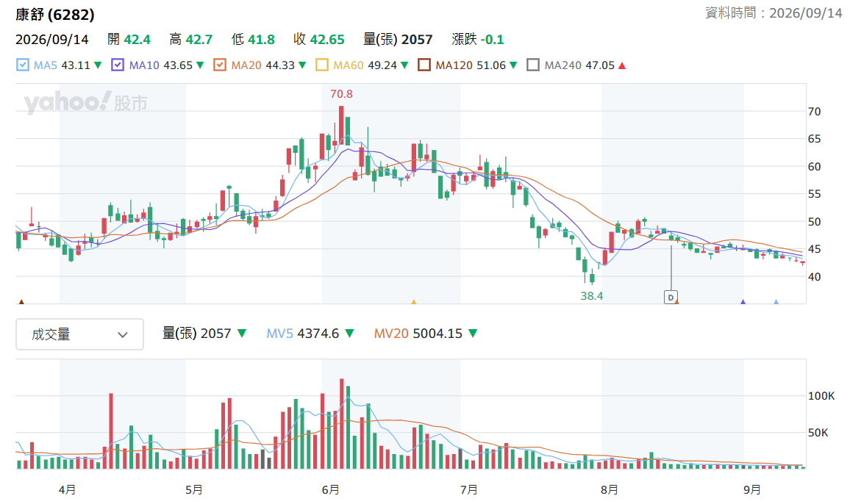Click the opening price 開 42.4

pyautogui.click(x=129, y=40)
